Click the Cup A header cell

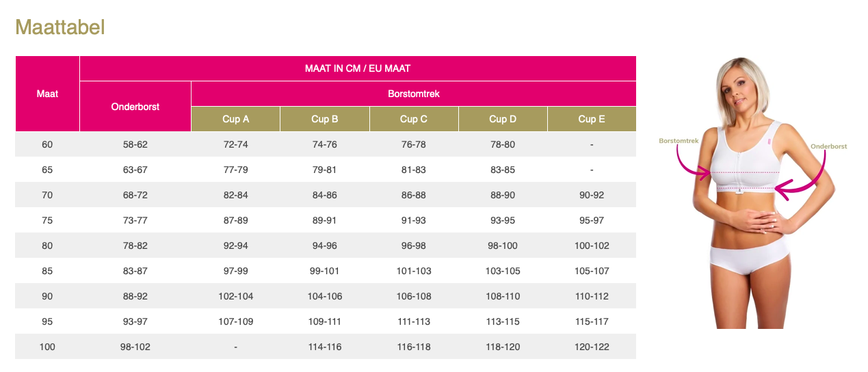(x=235, y=119)
